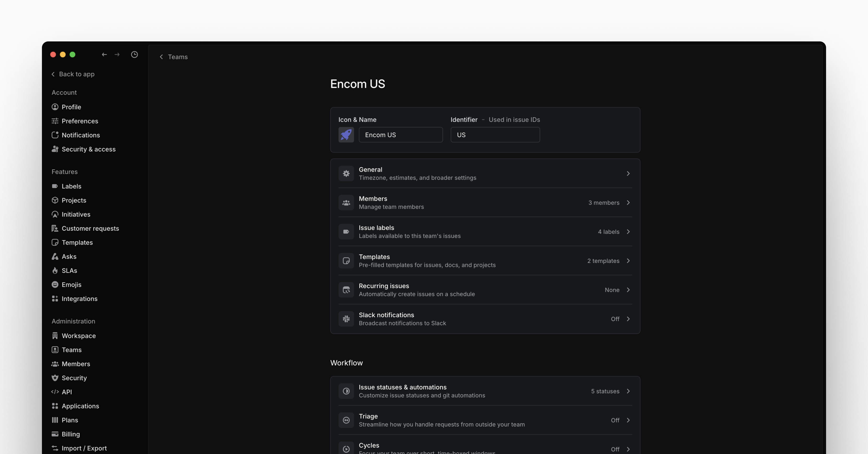Click the Profile avatar icon in sidebar
868x454 pixels.
[x=55, y=107]
